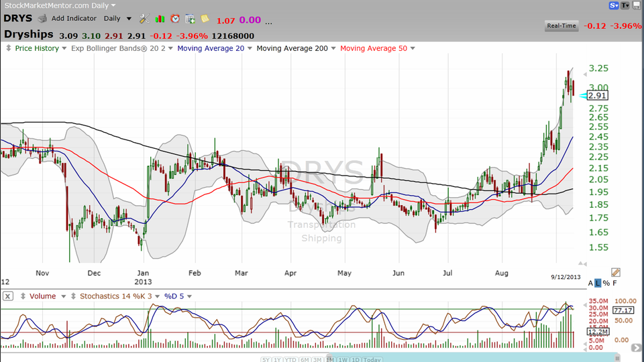Expand the Exp Bollinger Bands 20 2 dropdown
Viewport: 644px width, 362px height.
tap(170, 48)
